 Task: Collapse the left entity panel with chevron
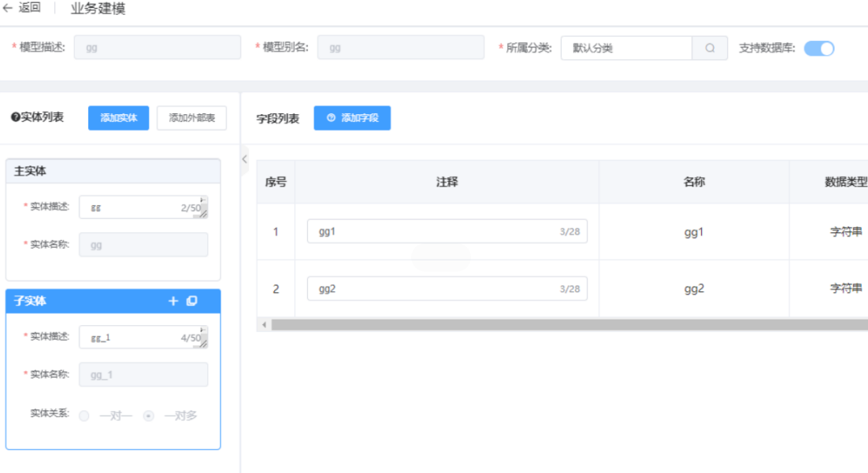244,159
